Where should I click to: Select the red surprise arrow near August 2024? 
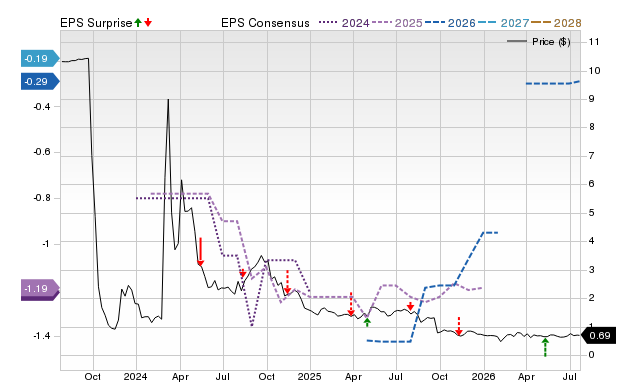pos(242,273)
